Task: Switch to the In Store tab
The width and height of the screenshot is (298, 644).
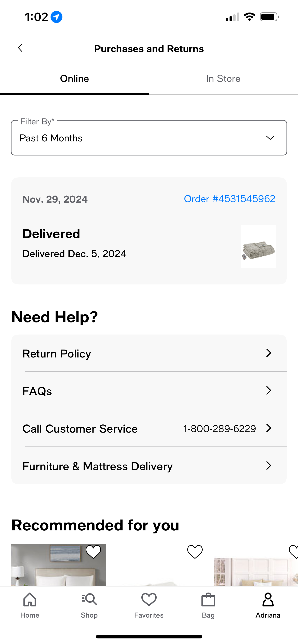Action: click(x=223, y=79)
